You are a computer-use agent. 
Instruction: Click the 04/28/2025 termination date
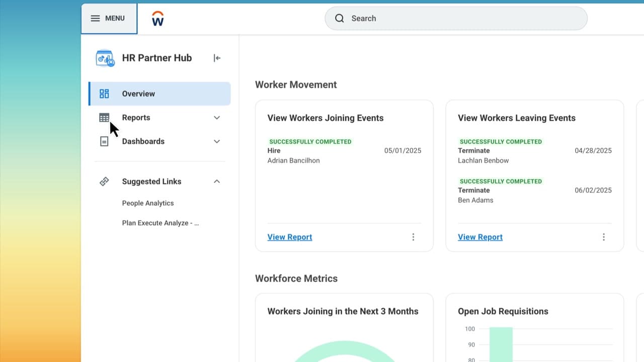(593, 150)
